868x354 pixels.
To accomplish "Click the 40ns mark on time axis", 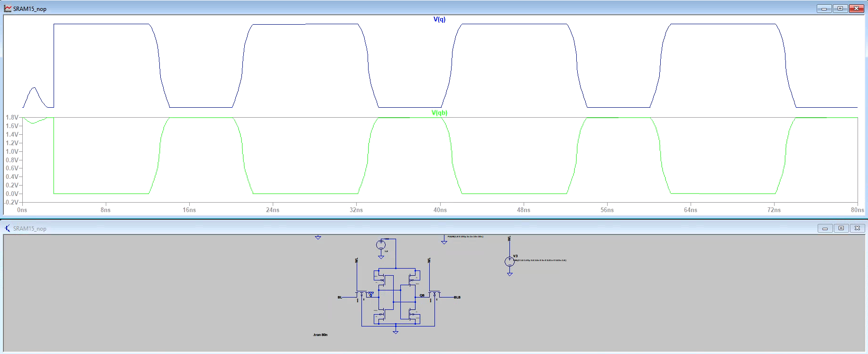I will pos(440,210).
